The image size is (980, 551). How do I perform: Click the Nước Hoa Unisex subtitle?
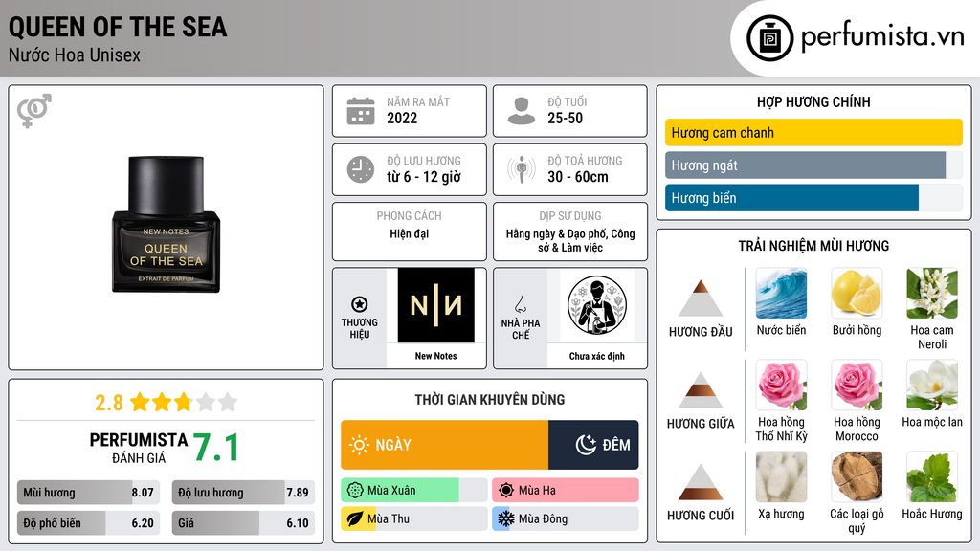[x=75, y=55]
